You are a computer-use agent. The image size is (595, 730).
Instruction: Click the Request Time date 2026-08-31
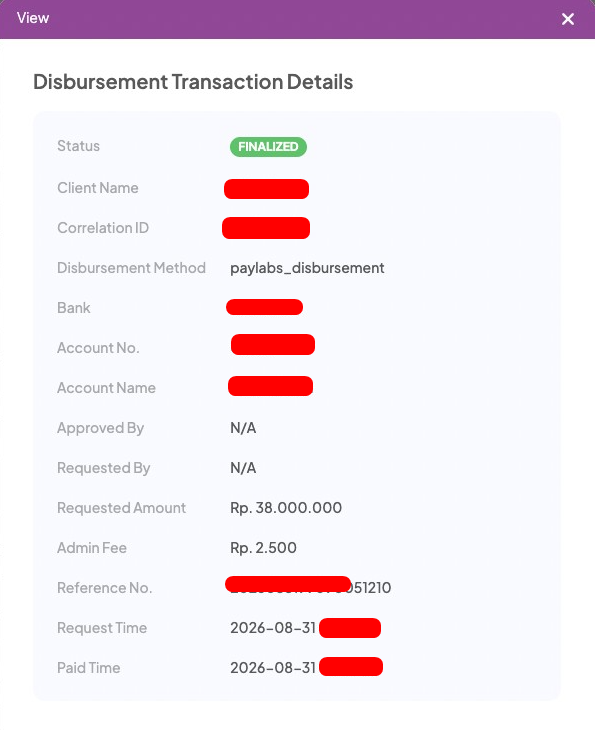click(x=273, y=628)
